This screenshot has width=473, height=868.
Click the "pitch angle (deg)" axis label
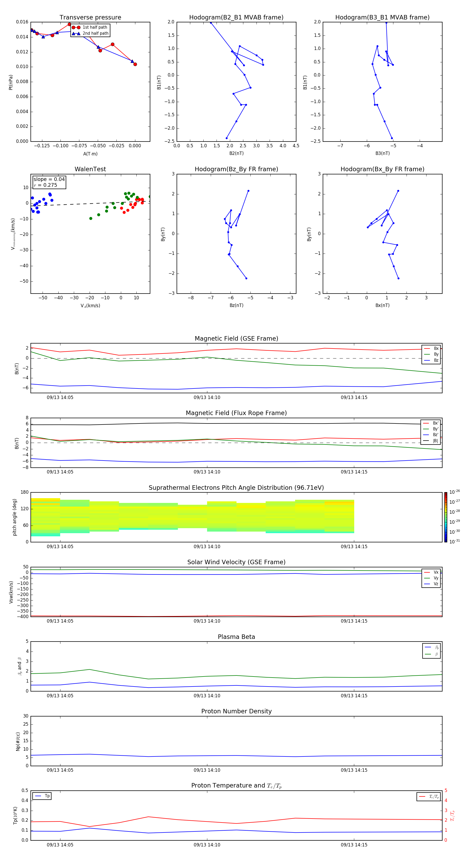pyautogui.click(x=14, y=517)
